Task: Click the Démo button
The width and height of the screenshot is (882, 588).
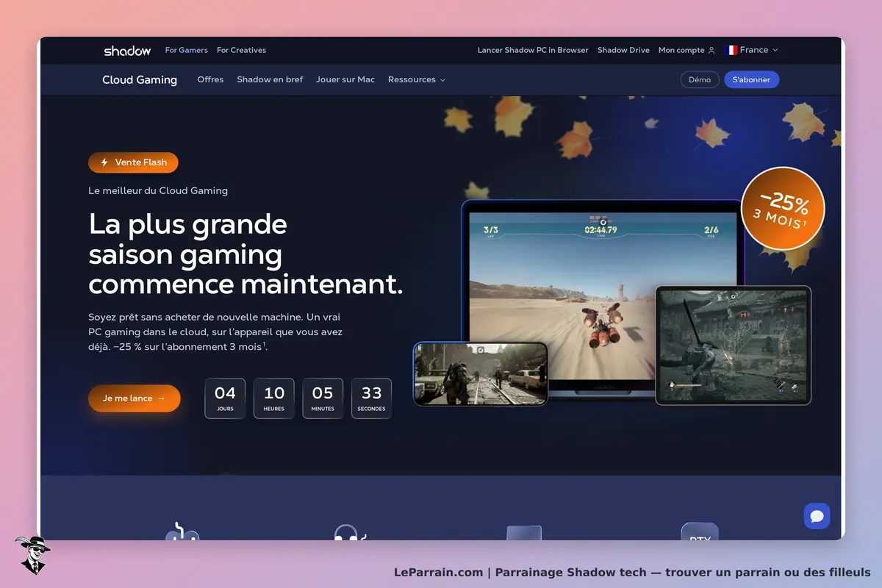Action: [700, 79]
